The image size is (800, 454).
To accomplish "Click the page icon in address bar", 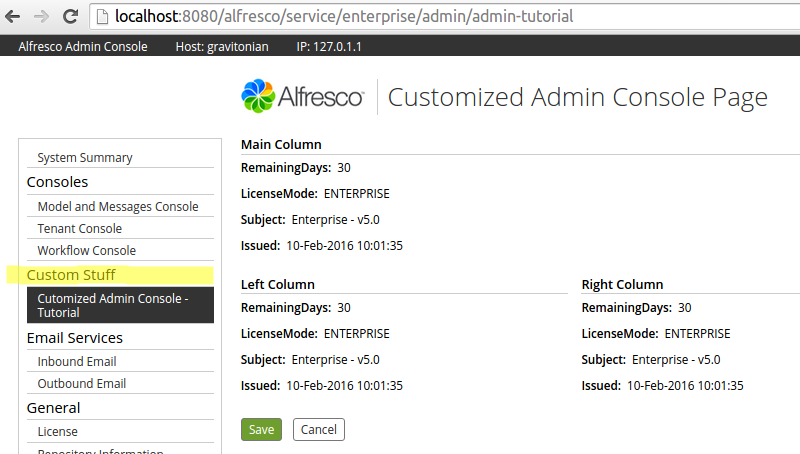I will [x=103, y=17].
